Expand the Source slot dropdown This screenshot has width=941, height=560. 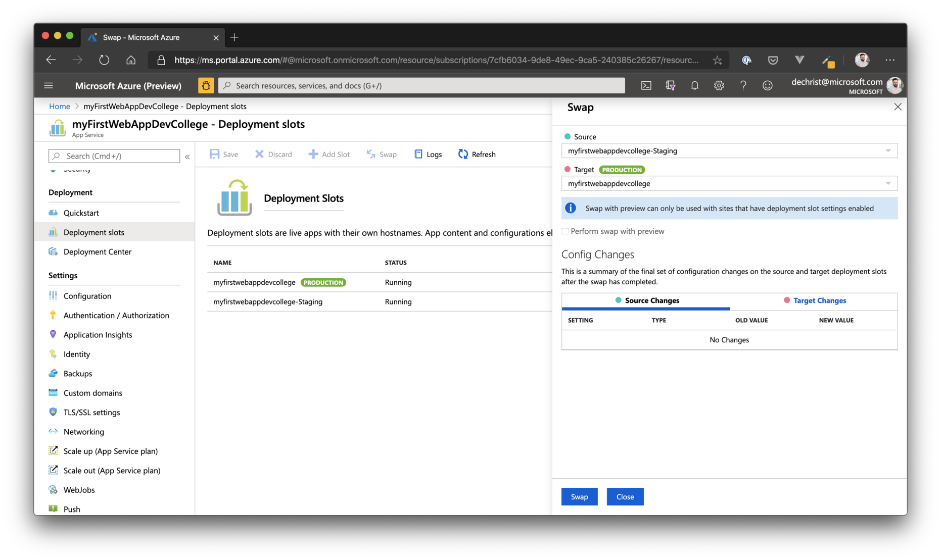click(x=729, y=150)
